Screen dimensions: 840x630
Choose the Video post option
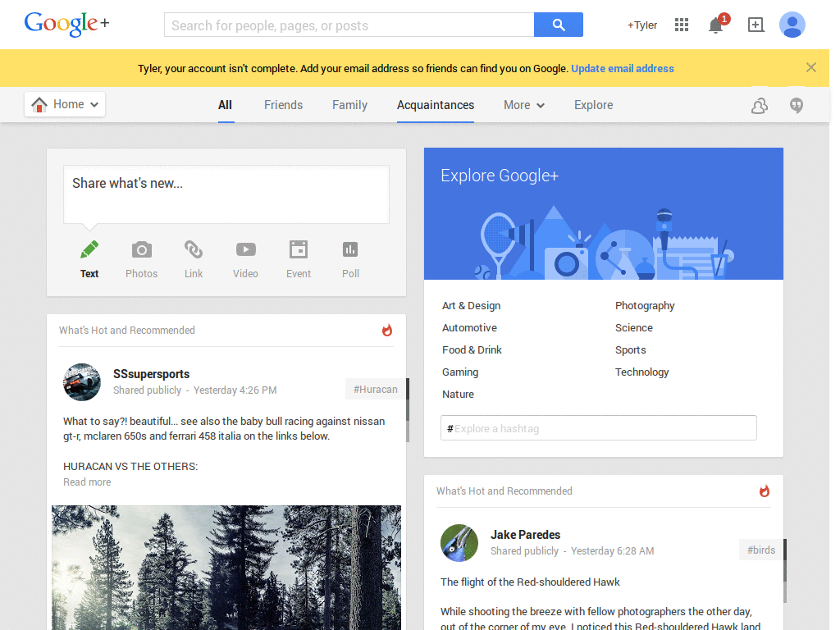click(245, 260)
